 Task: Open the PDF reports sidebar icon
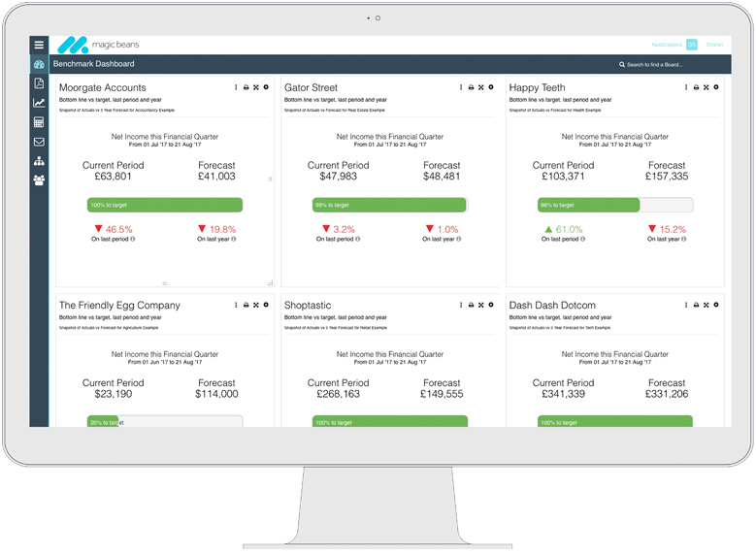(39, 83)
